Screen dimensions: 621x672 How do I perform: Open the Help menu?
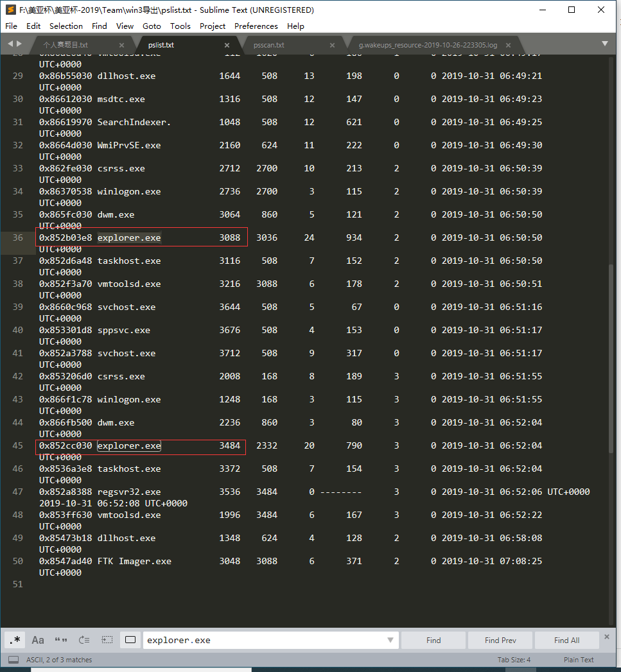tap(295, 26)
